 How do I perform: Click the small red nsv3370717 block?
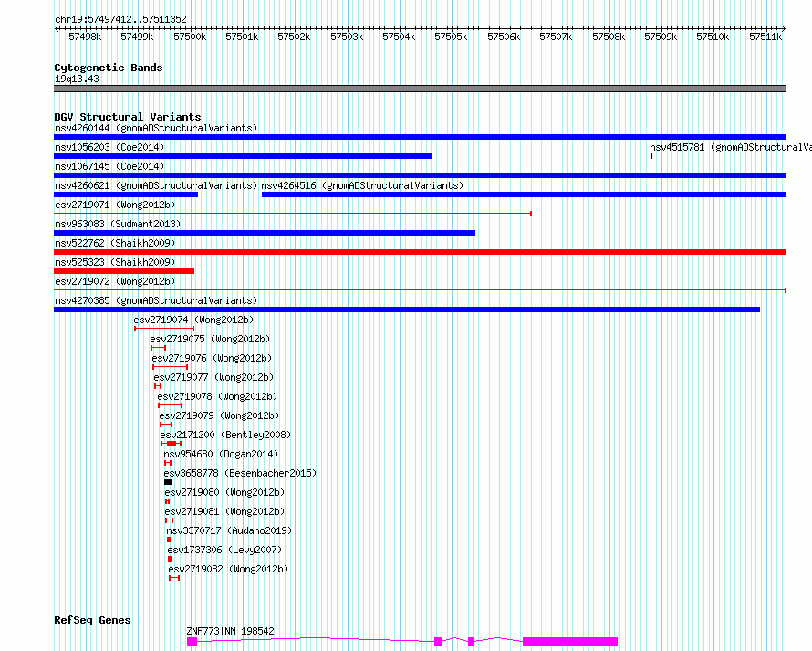[169, 540]
